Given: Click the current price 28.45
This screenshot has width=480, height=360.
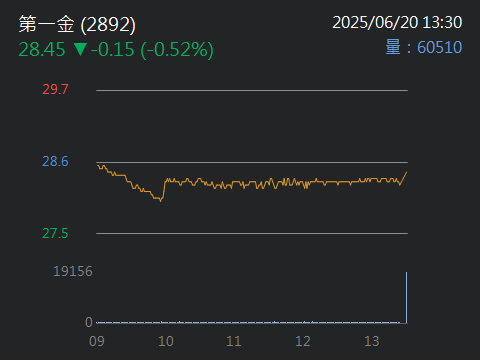Looking at the screenshot, I should [x=42, y=49].
